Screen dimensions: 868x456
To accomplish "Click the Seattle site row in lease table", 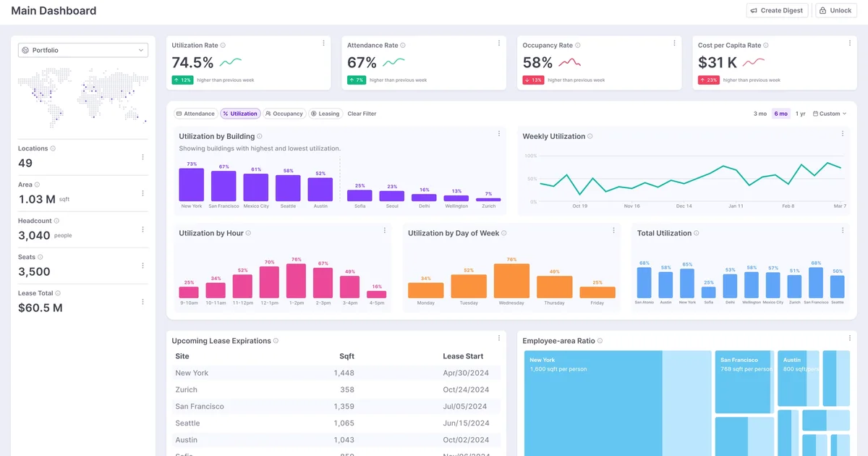I will 336,423.
